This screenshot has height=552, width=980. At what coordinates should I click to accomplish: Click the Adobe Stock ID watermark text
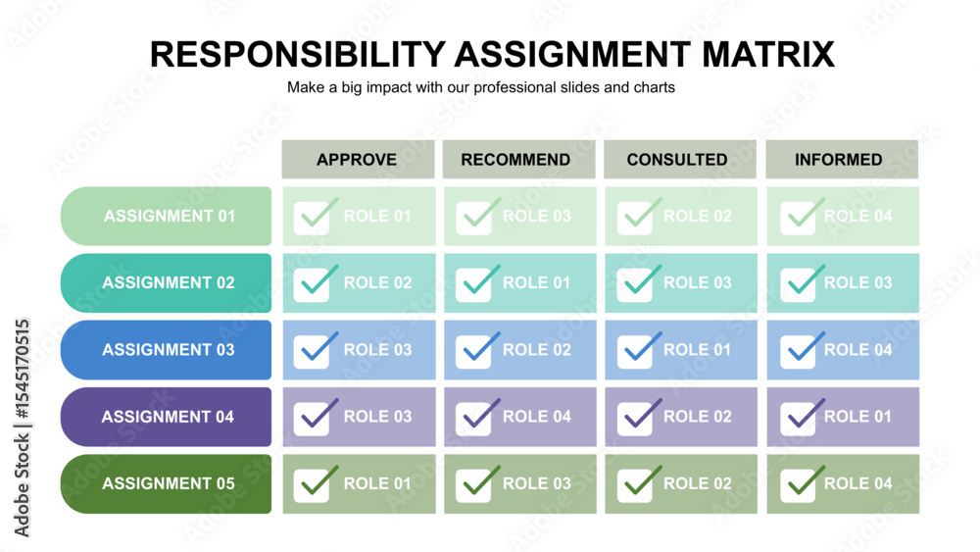[22, 427]
